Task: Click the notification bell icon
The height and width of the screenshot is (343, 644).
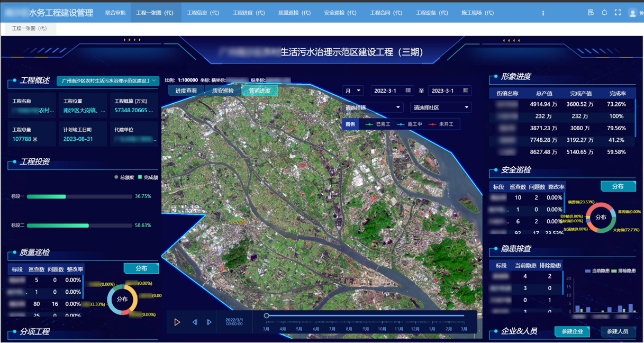Action: 604,13
